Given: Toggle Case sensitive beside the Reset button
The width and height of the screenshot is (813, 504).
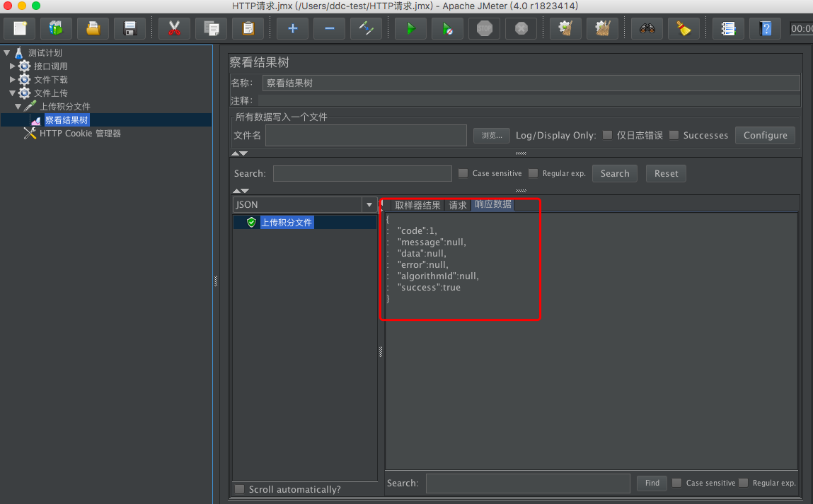Looking at the screenshot, I should pyautogui.click(x=463, y=173).
